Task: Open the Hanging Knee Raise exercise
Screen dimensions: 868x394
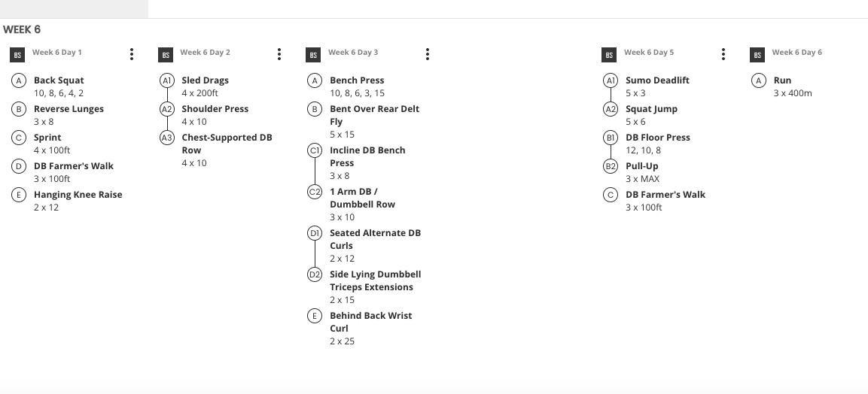Action: point(78,195)
